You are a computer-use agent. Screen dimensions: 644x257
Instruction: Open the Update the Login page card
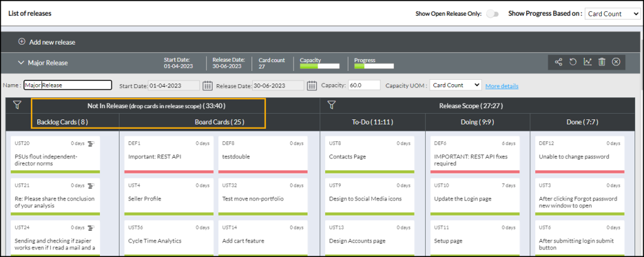475,197
